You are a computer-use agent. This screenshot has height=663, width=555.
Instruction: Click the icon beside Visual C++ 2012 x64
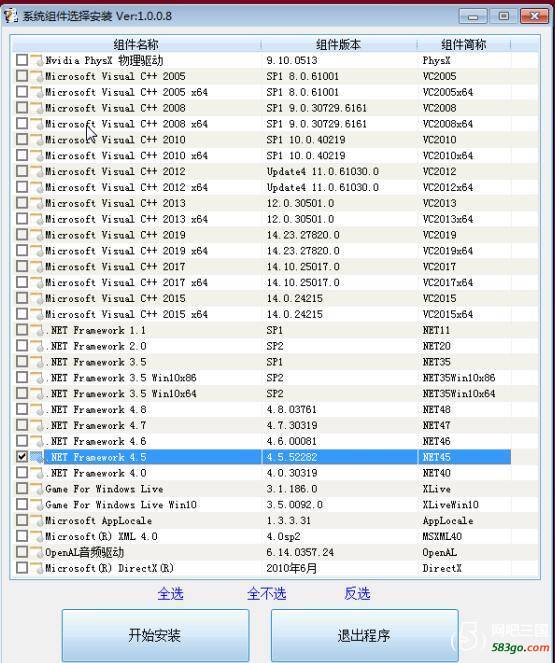coord(37,187)
